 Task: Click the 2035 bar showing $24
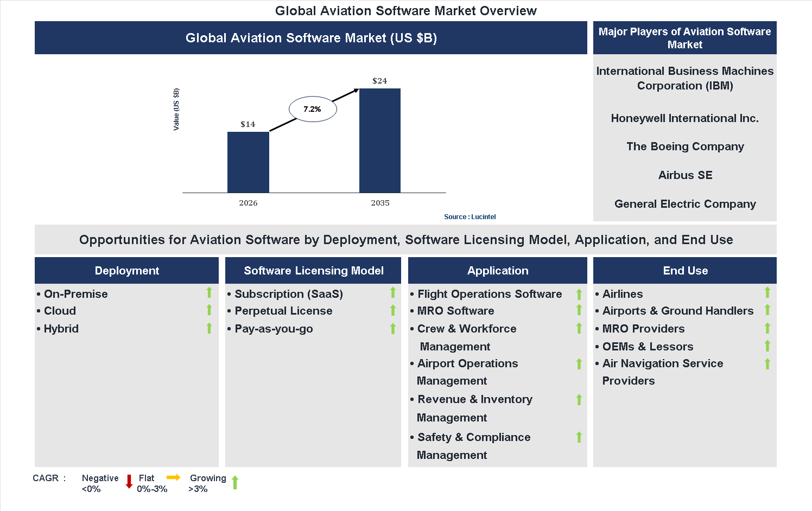[x=379, y=140]
